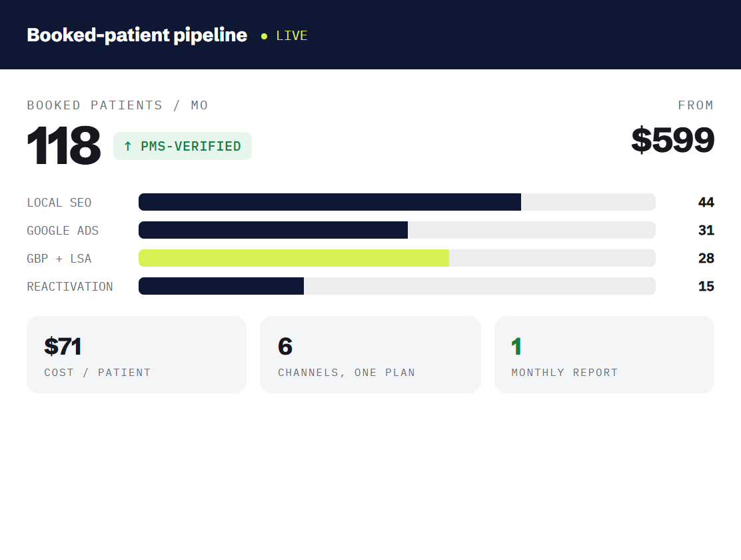This screenshot has width=741, height=560.
Task: Select the GOOGLE ADS channel label
Action: click(63, 231)
